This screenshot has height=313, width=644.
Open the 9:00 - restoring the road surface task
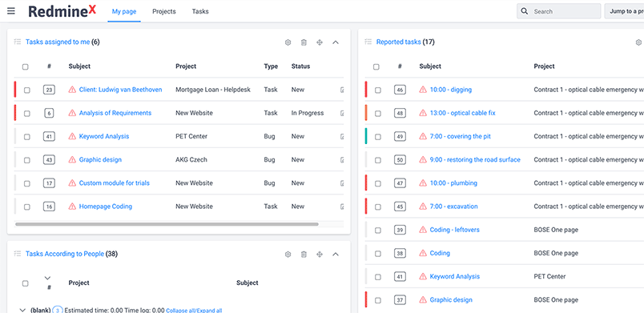[x=475, y=159]
